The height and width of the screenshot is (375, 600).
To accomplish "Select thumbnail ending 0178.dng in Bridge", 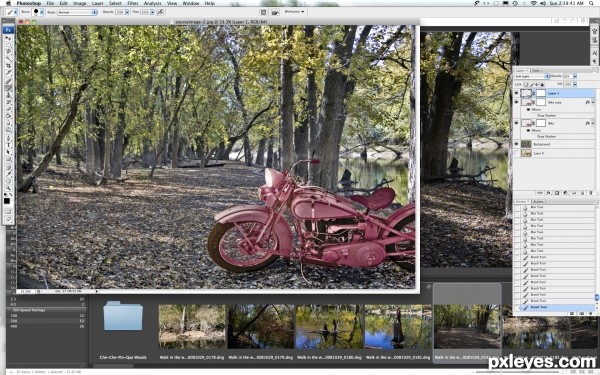I will pos(192,326).
